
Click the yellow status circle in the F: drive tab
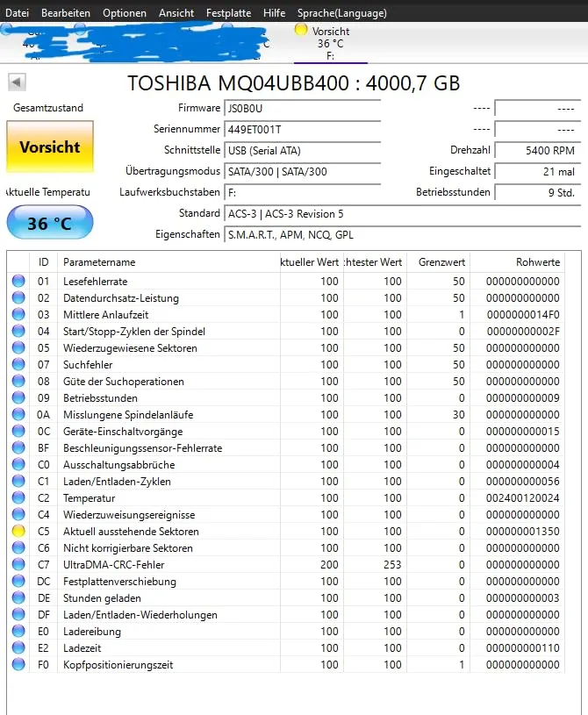pyautogui.click(x=301, y=30)
